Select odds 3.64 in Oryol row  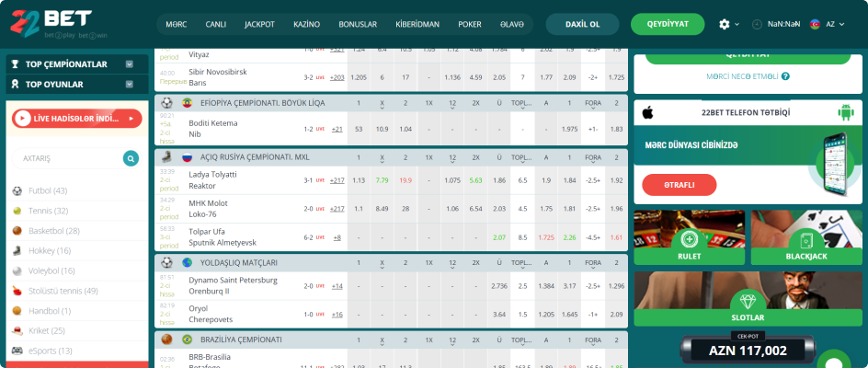coord(499,315)
